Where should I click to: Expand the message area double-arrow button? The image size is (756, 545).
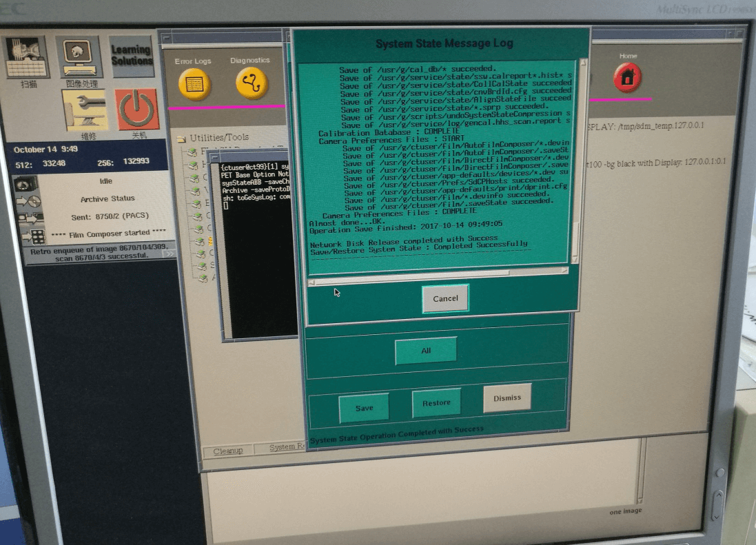tap(168, 254)
